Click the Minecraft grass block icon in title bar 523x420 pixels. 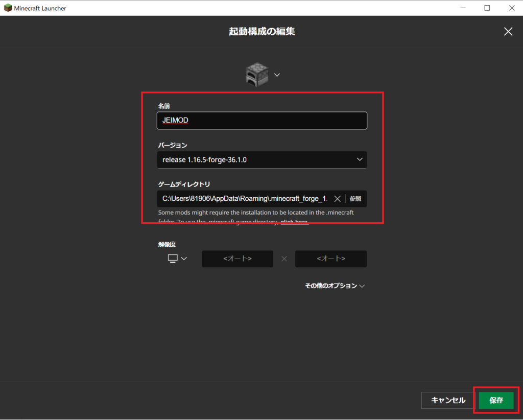coord(8,8)
